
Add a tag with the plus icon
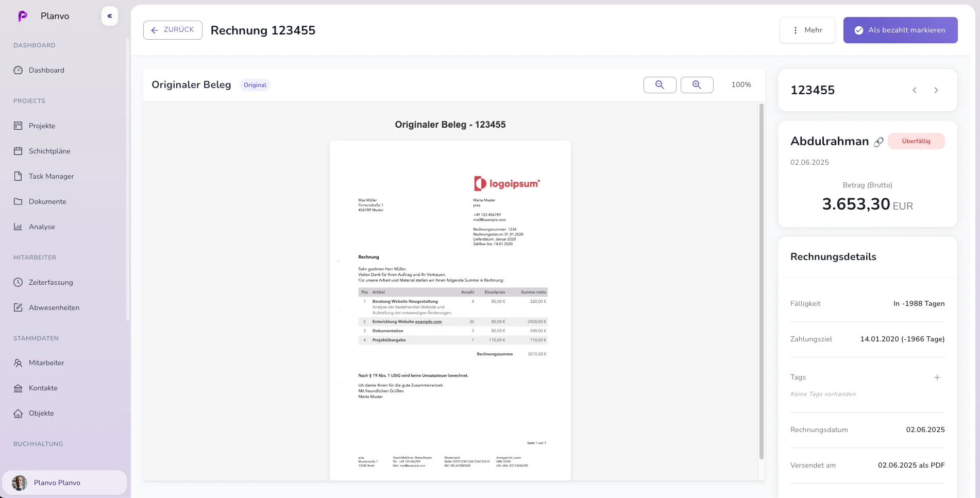pos(937,377)
